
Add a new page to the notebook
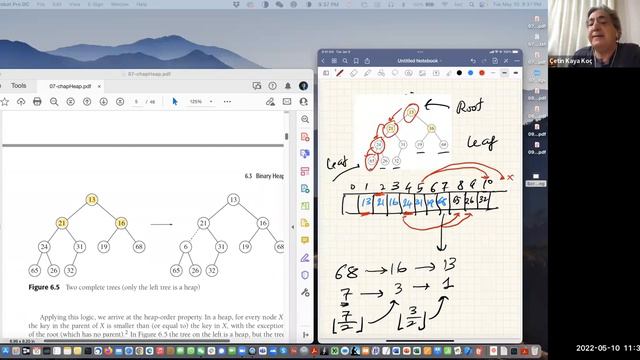tap(495, 61)
